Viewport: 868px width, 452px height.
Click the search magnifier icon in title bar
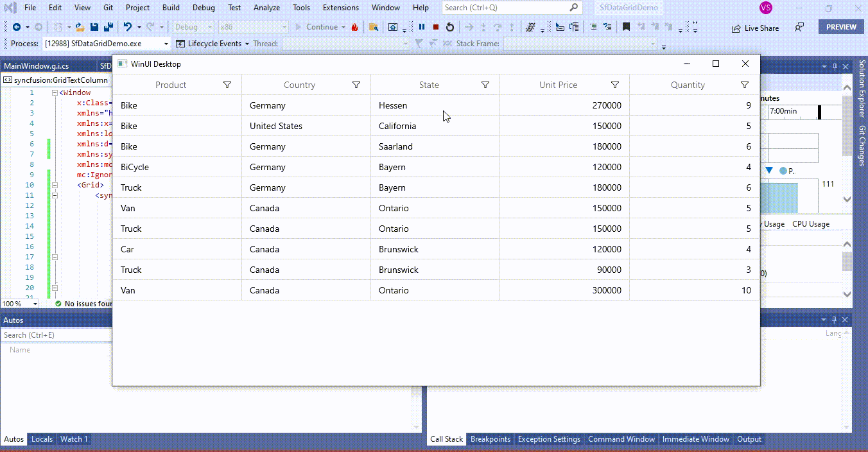[x=574, y=8]
